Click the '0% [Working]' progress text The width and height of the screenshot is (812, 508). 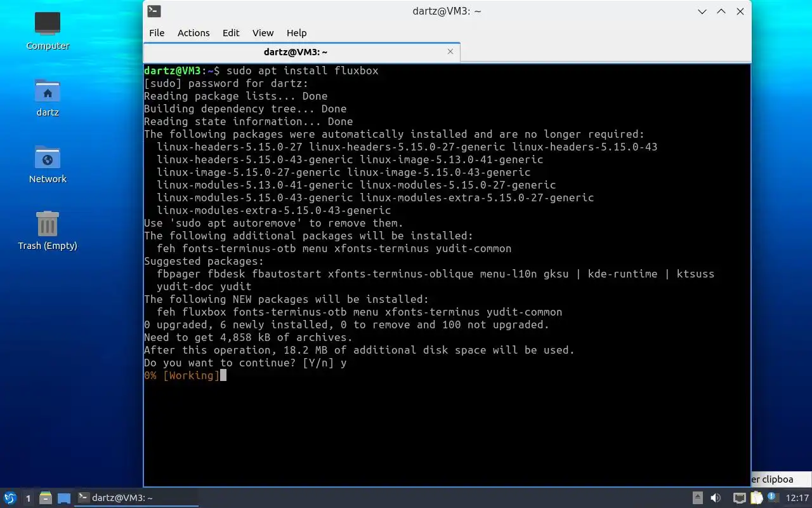tap(181, 375)
